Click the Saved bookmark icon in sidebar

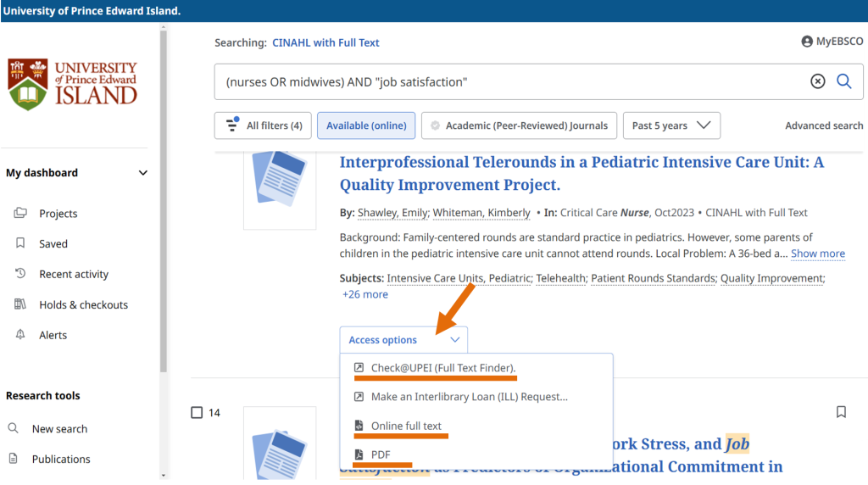(x=20, y=243)
